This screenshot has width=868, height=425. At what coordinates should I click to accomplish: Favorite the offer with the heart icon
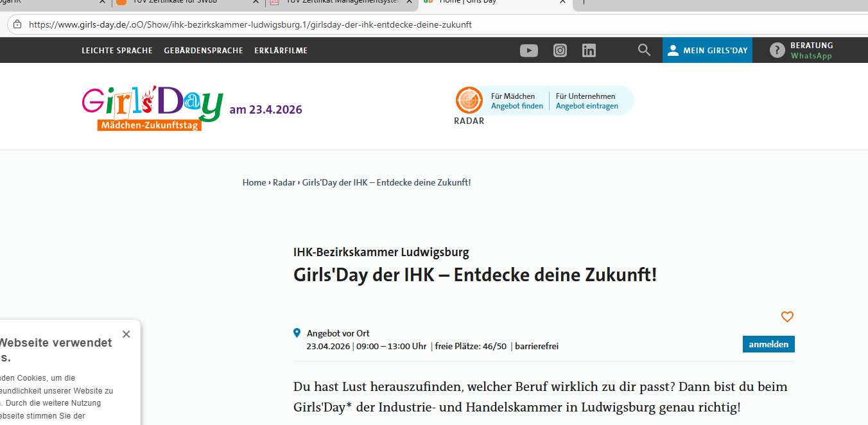pos(787,317)
